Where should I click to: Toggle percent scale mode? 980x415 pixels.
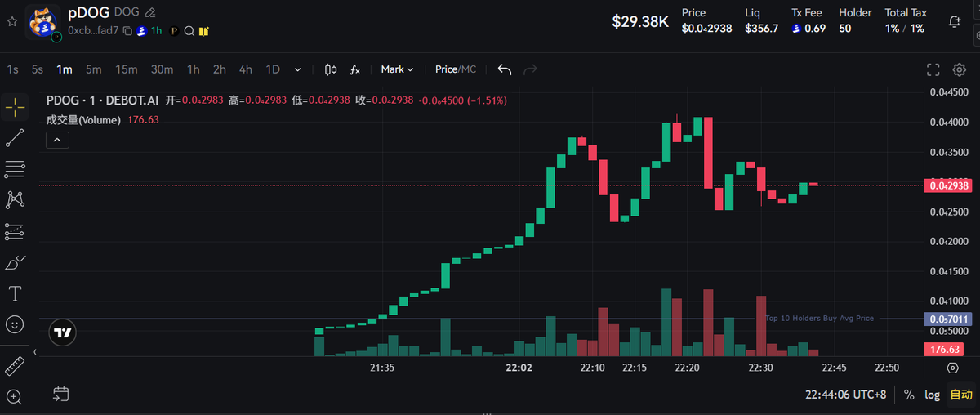(x=910, y=395)
